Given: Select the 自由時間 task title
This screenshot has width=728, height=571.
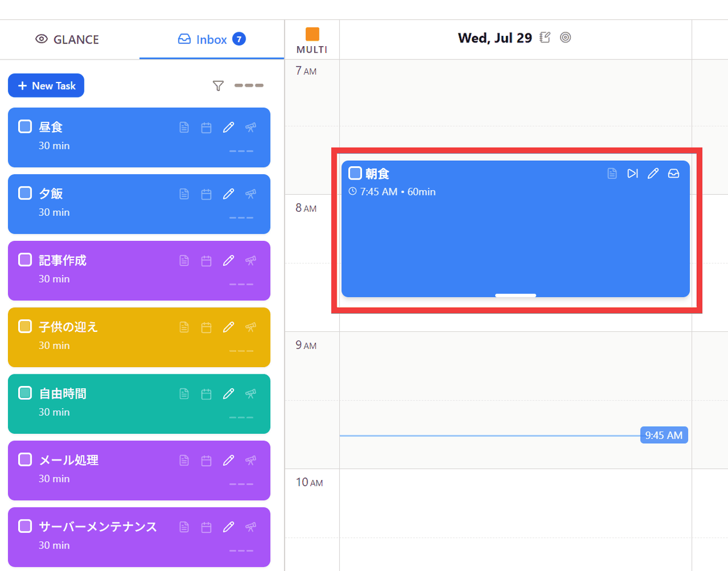Looking at the screenshot, I should pyautogui.click(x=62, y=394).
